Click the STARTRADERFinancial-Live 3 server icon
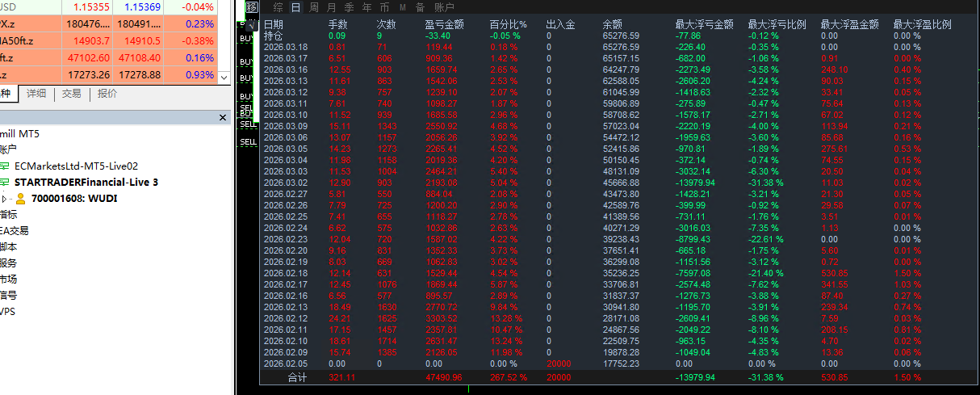The height and width of the screenshot is (395, 980). coord(4,182)
